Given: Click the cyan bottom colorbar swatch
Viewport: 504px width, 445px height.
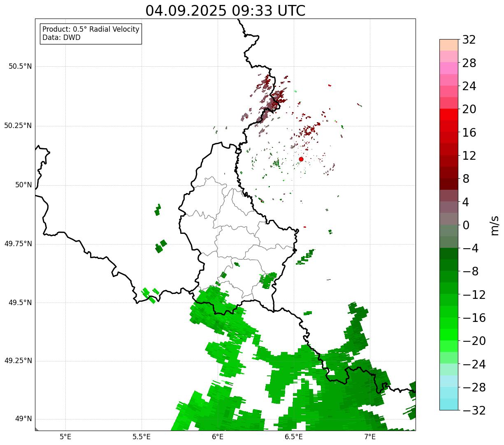Looking at the screenshot, I should pos(449,404).
